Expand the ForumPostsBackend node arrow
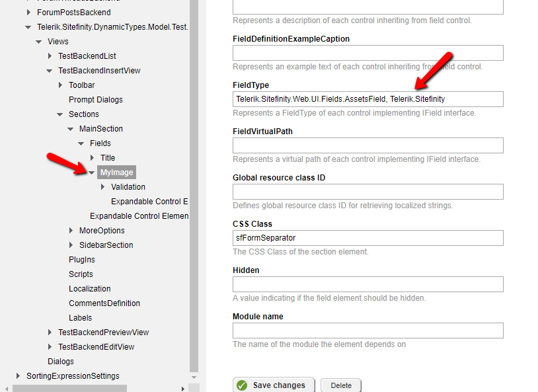538x392 pixels. [x=29, y=13]
